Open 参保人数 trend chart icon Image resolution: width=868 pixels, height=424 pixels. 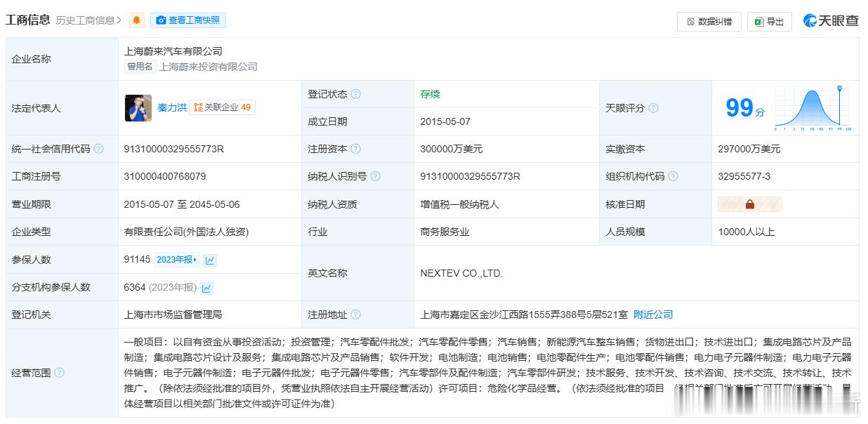pyautogui.click(x=210, y=260)
